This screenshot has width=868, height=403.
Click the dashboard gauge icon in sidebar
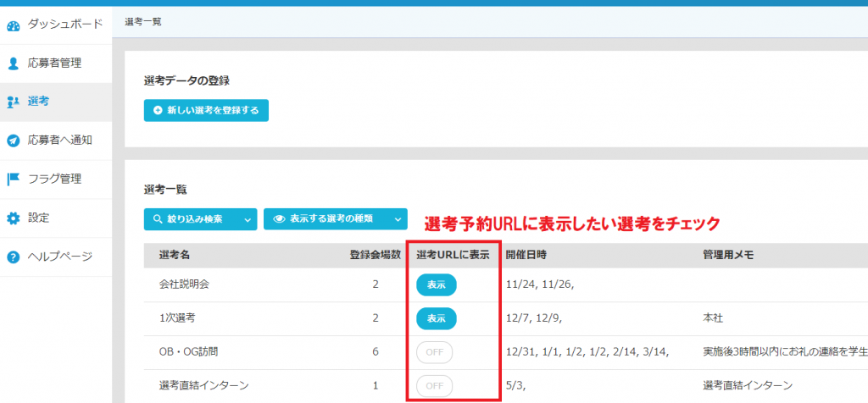13,25
